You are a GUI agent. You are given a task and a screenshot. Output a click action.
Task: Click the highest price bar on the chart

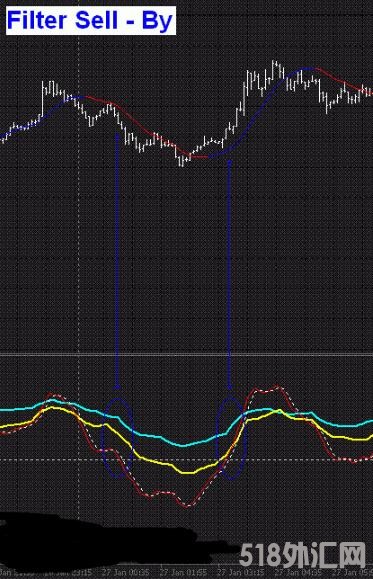coord(274,68)
